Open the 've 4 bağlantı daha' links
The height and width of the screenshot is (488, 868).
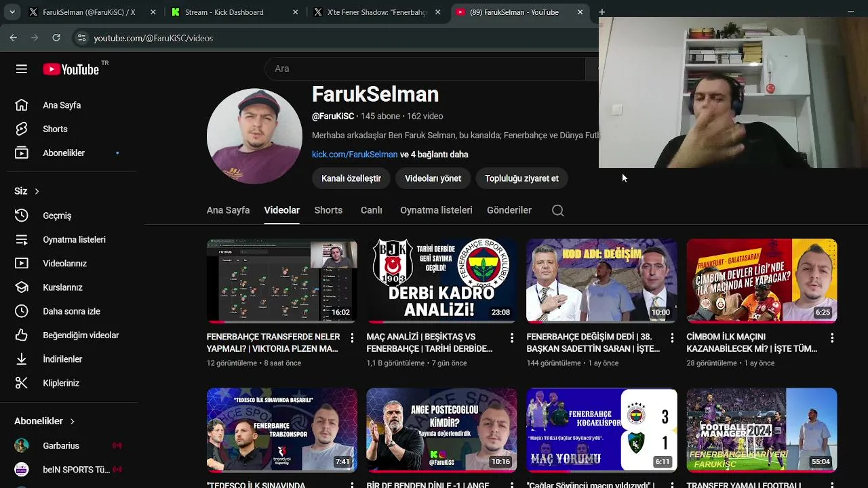pyautogui.click(x=434, y=155)
